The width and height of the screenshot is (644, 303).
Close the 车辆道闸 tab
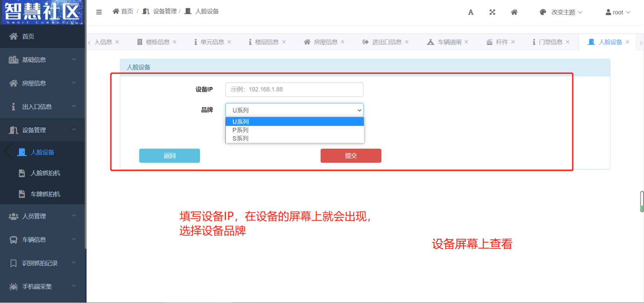(466, 42)
